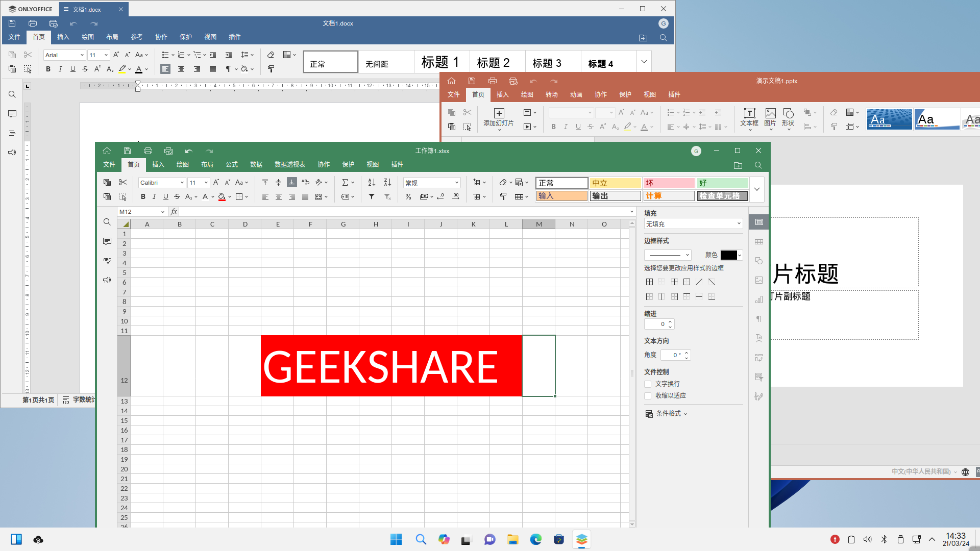Click the black border color swatch
Image resolution: width=980 pixels, height=551 pixels.
tap(728, 255)
